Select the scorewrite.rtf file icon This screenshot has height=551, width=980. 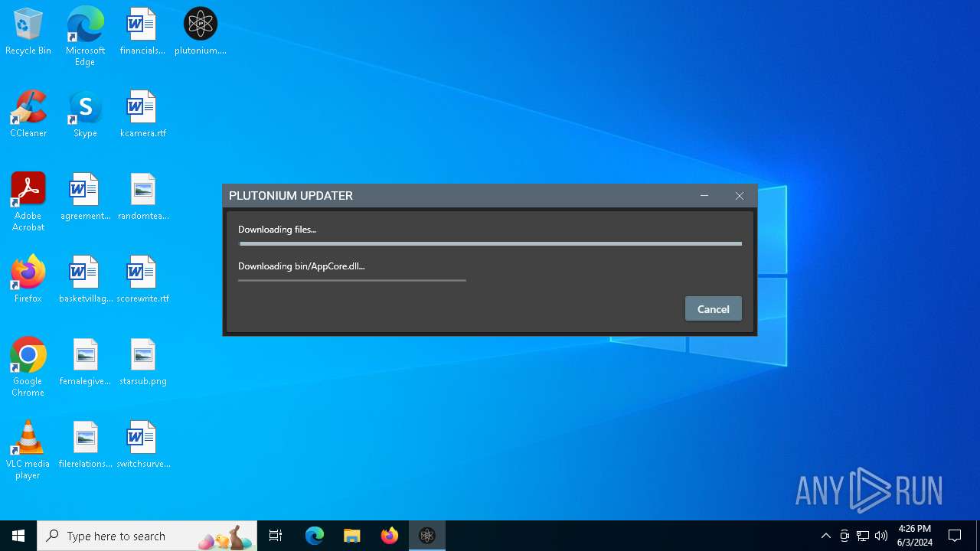[x=142, y=280]
